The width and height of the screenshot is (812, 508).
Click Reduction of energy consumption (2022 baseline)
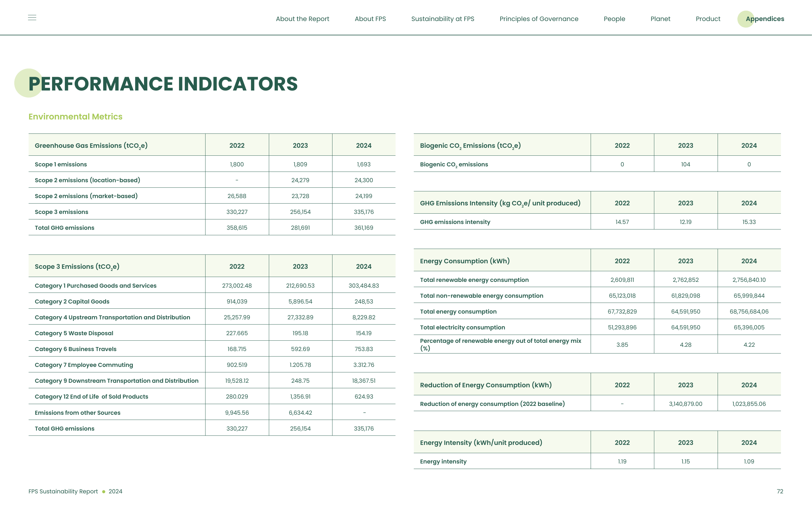492,404
